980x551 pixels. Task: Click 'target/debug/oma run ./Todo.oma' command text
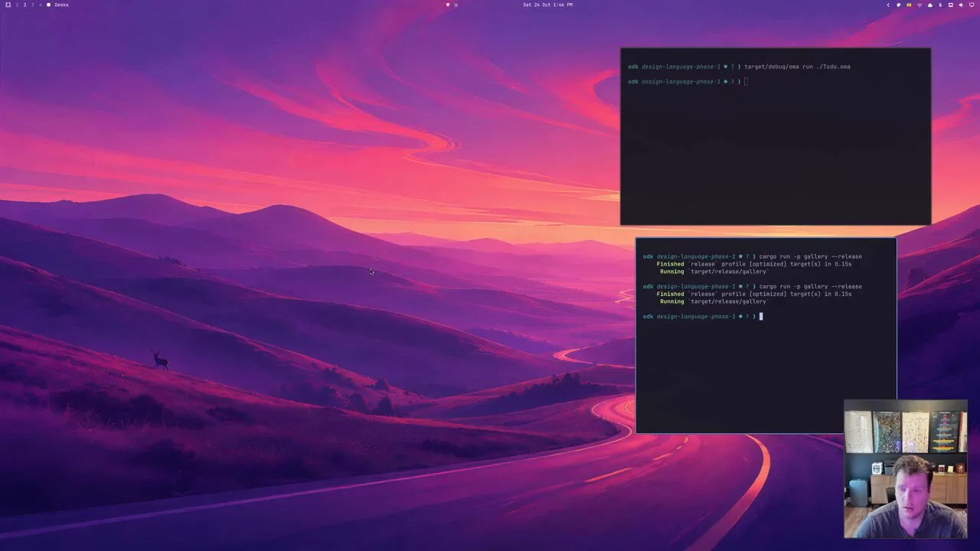(797, 67)
